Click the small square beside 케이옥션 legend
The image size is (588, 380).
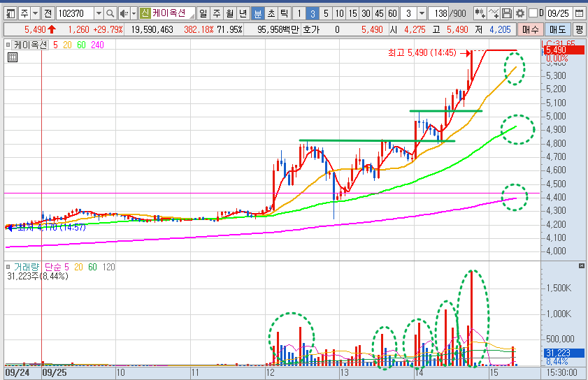[x=8, y=45]
